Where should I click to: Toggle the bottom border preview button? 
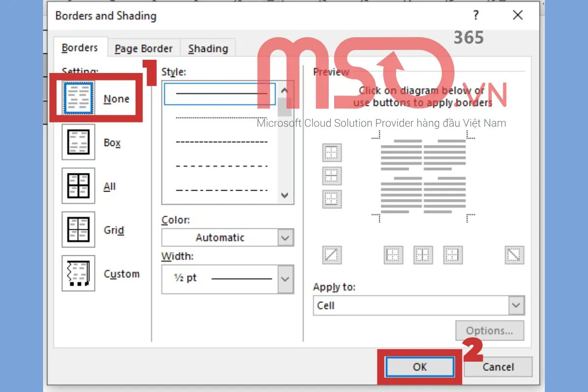tap(332, 199)
